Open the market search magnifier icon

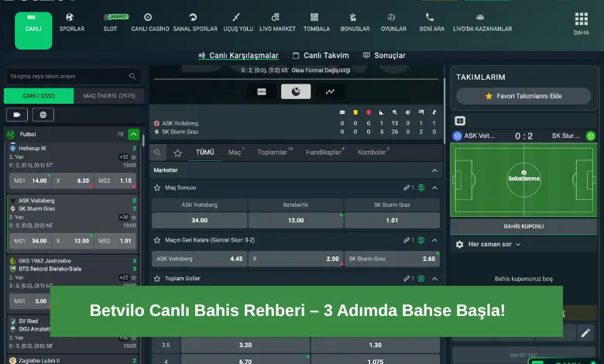[x=157, y=153]
